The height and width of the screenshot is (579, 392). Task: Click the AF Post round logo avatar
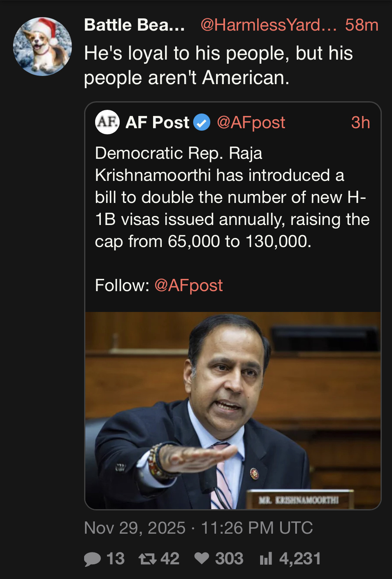107,122
